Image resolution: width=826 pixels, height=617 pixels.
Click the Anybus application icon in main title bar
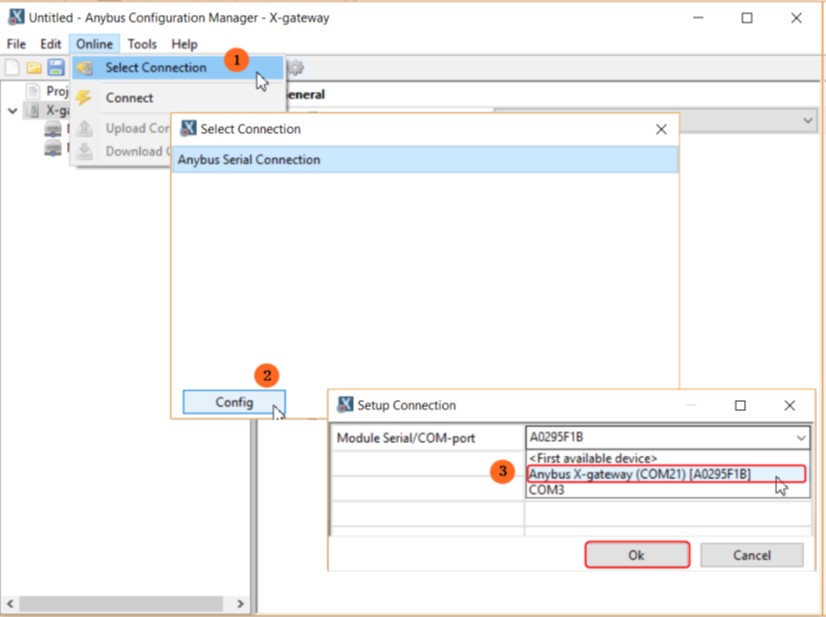click(16, 17)
